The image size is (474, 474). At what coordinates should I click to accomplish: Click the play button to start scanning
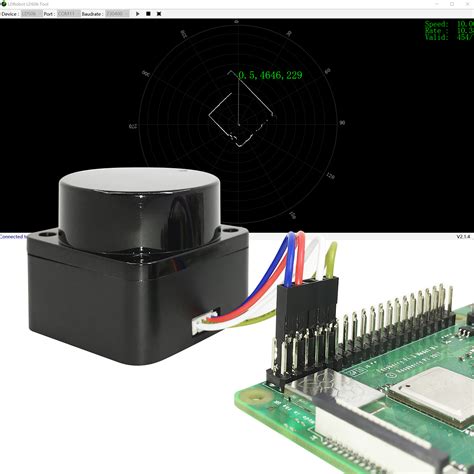138,14
